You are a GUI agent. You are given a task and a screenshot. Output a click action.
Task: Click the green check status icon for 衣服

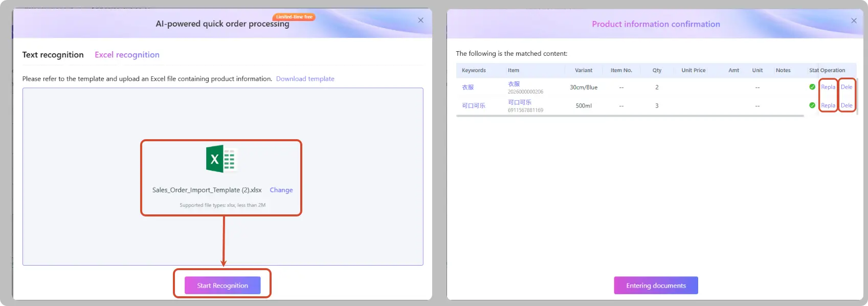pos(812,87)
